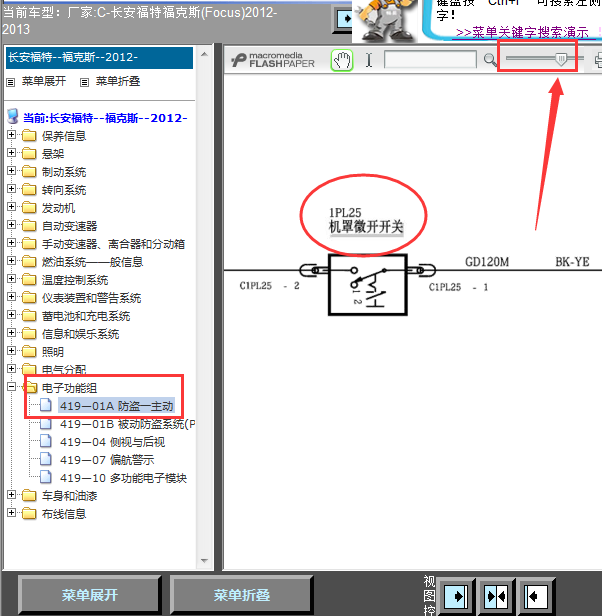602x616 pixels.
Task: Click the C1PL25 - 2 connector label
Action: click(x=270, y=286)
